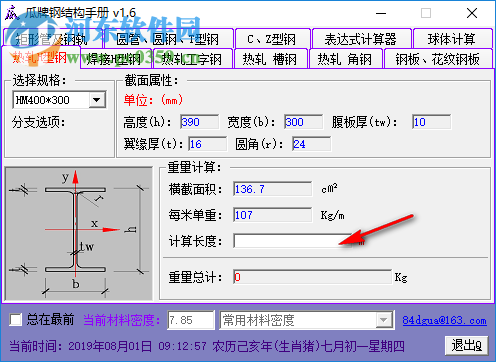
Task: Click the 圆角(r) field showing 24
Action: tap(311, 144)
